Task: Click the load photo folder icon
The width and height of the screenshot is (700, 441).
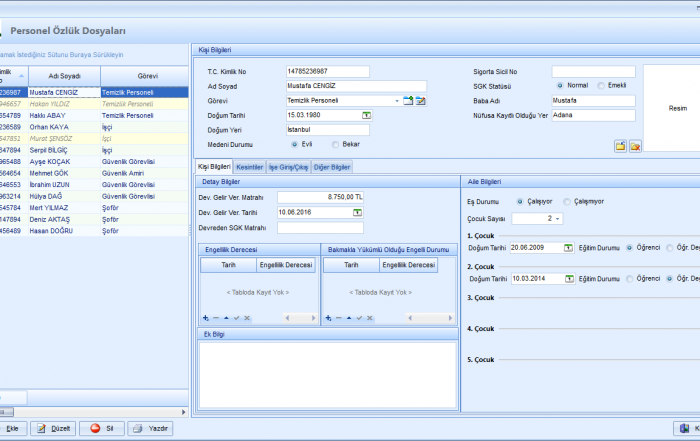Action: click(x=620, y=146)
